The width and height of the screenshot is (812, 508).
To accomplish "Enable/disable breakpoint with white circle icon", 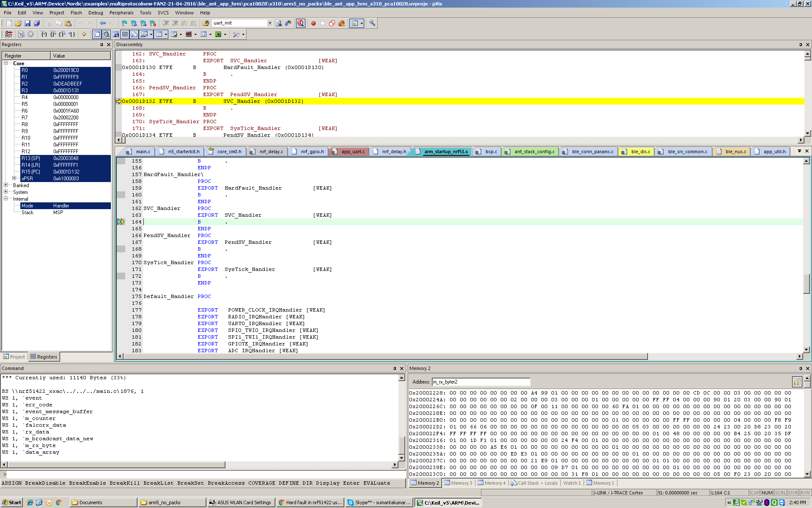I will [323, 23].
